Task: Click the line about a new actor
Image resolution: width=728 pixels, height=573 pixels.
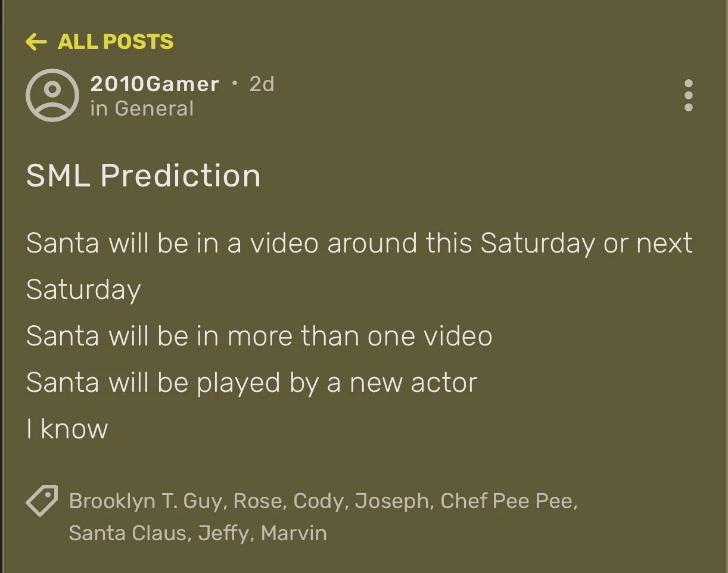Action: point(252,382)
